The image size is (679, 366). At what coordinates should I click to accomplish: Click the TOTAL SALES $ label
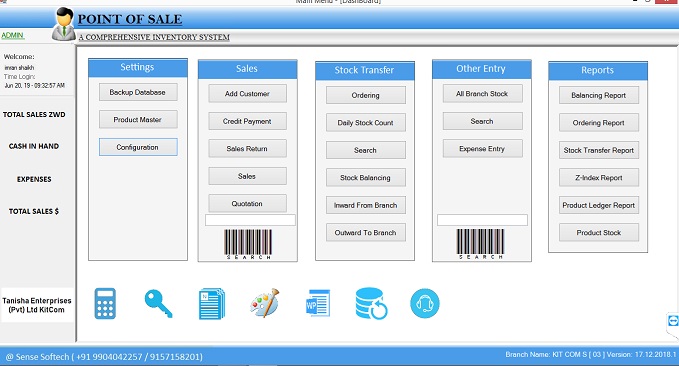pyautogui.click(x=34, y=211)
